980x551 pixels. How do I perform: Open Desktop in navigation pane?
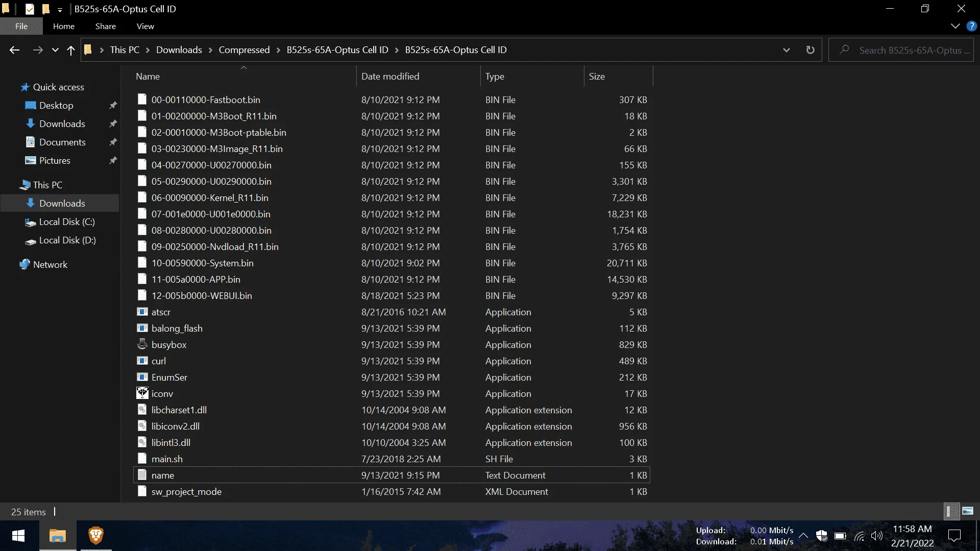pos(56,106)
